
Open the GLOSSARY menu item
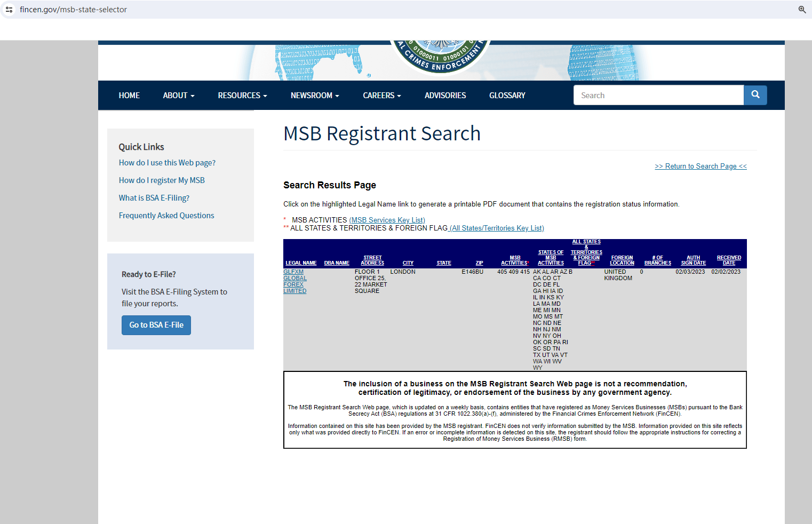507,96
